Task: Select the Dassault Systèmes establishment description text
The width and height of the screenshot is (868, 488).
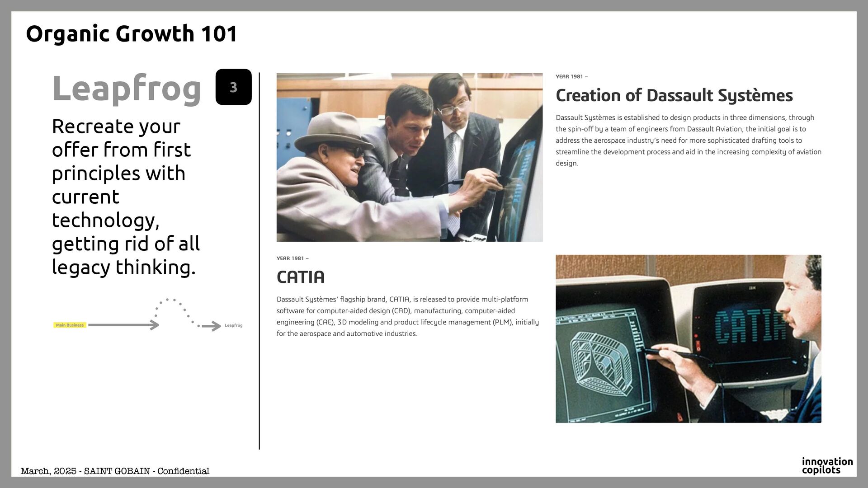Action: tap(688, 140)
